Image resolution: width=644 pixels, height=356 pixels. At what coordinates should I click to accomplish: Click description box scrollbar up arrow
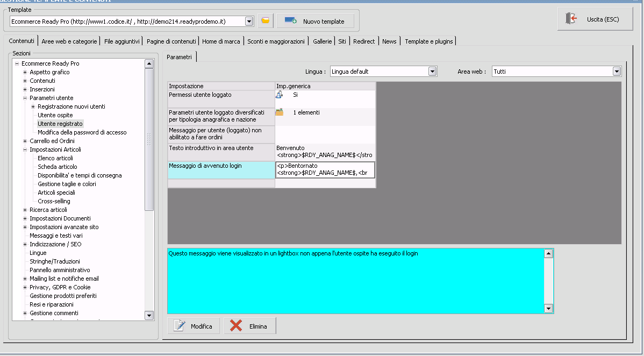pos(548,254)
